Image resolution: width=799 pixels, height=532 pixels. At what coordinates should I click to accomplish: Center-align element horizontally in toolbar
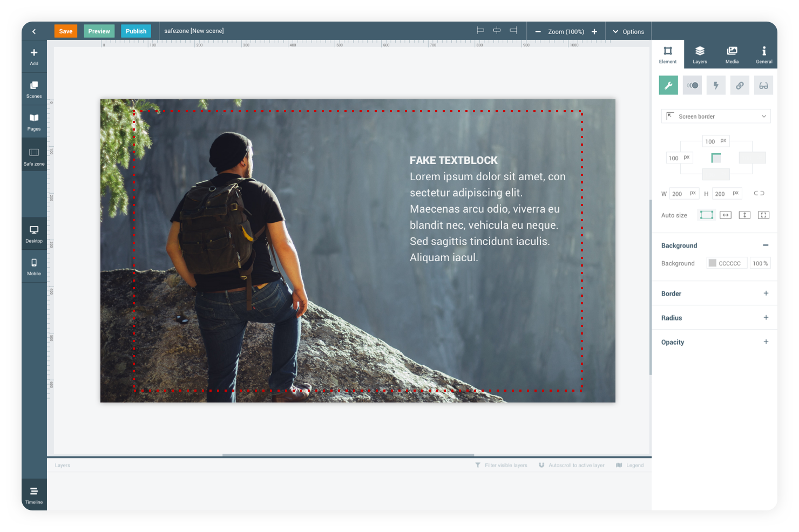(x=497, y=31)
